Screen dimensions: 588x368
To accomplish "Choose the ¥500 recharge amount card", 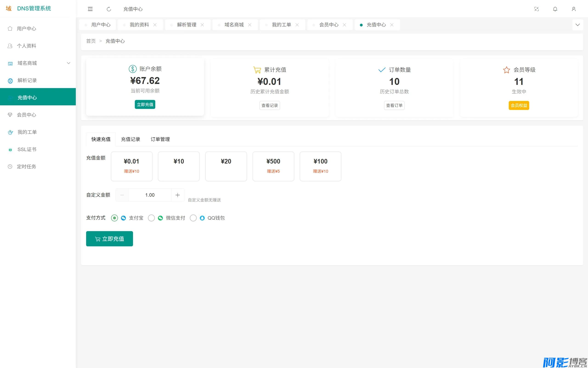I will (x=273, y=167).
